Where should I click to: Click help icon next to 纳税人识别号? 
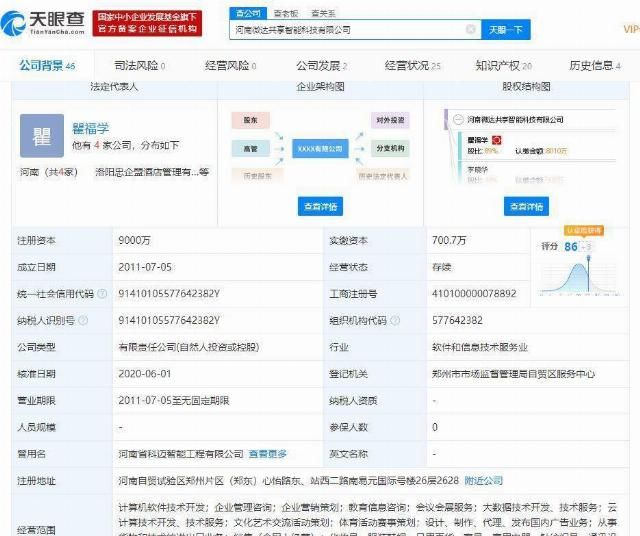pos(83,320)
